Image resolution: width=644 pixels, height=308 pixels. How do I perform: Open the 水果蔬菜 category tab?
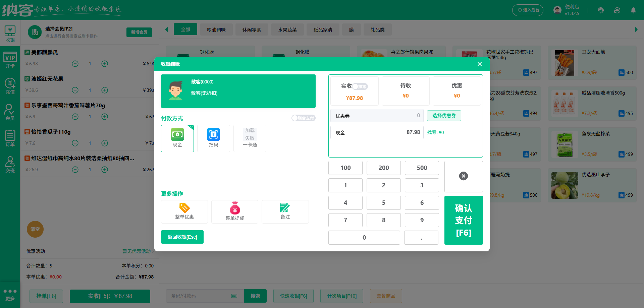(x=287, y=29)
